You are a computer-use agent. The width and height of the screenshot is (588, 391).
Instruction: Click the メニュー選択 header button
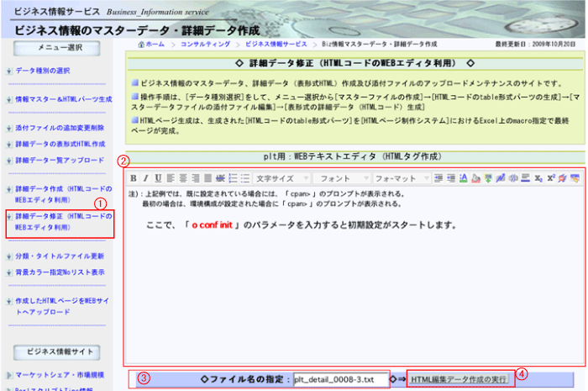57,49
